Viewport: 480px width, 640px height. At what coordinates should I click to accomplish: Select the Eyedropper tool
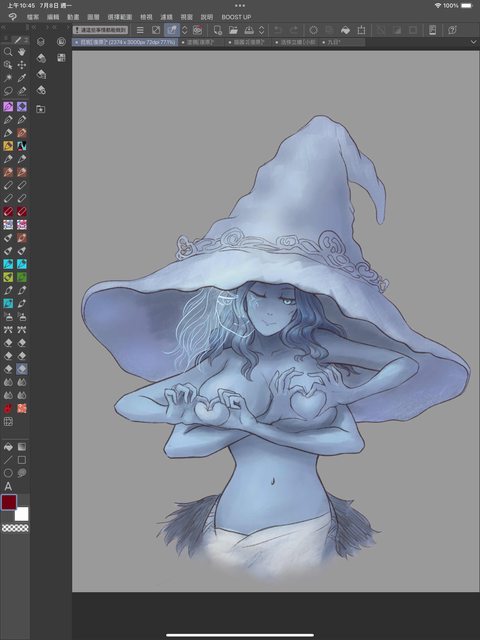22,78
